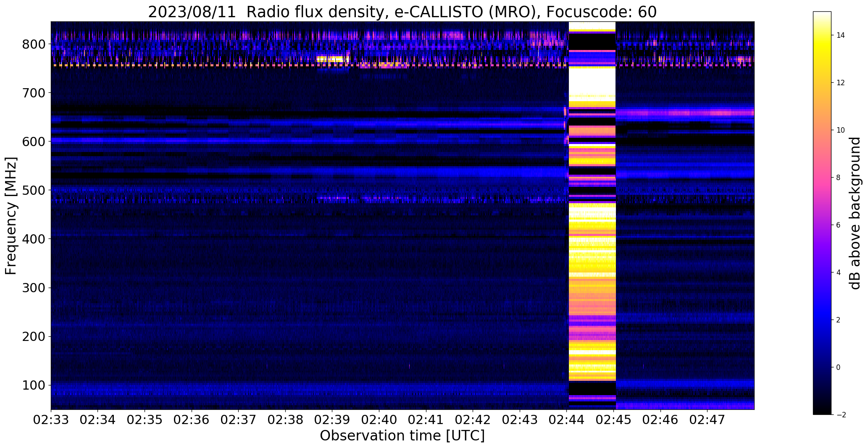Click the colorbar tick label 10
The image size is (868, 448).
click(x=841, y=130)
